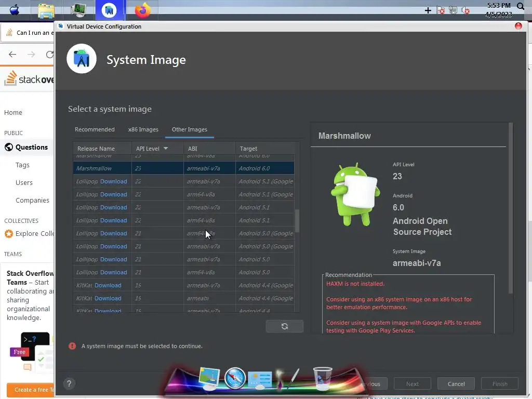This screenshot has width=532, height=399.
Task: Click the 5:53 PM clock in top bar
Action: (498, 5)
